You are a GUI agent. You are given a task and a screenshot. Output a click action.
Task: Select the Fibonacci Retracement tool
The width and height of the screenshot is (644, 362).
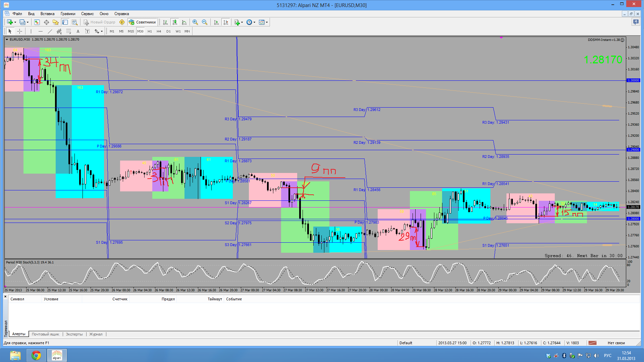pos(69,31)
